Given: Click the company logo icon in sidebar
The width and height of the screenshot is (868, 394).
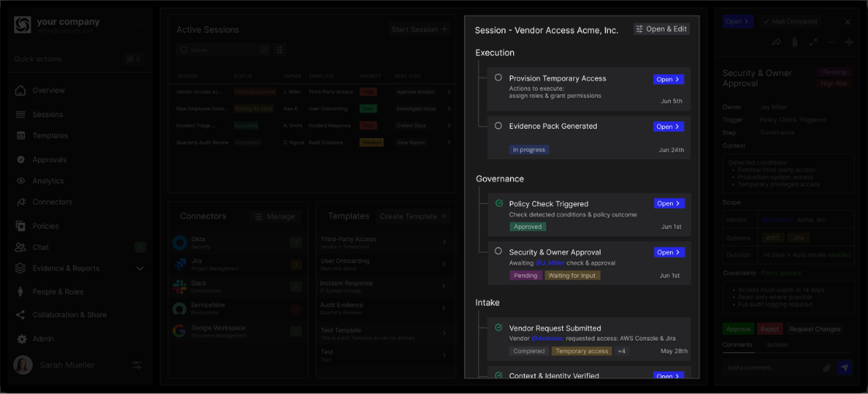Looking at the screenshot, I should pyautogui.click(x=23, y=25).
